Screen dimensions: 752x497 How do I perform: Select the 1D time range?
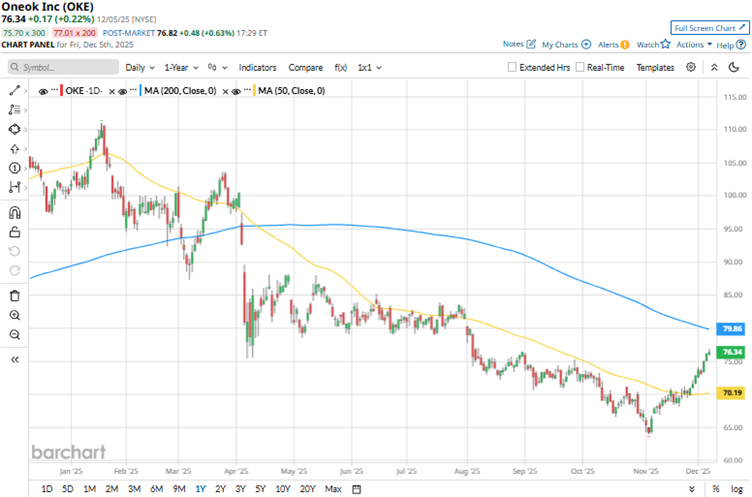pos(47,489)
